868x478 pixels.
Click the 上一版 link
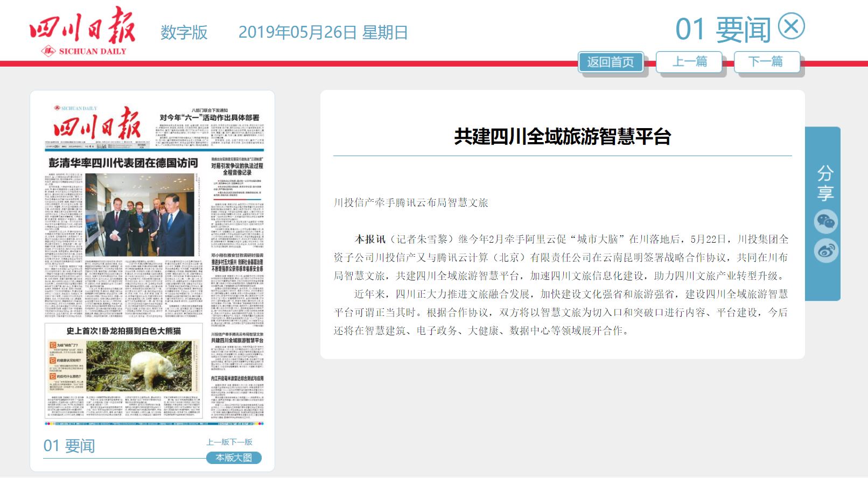[x=218, y=442]
